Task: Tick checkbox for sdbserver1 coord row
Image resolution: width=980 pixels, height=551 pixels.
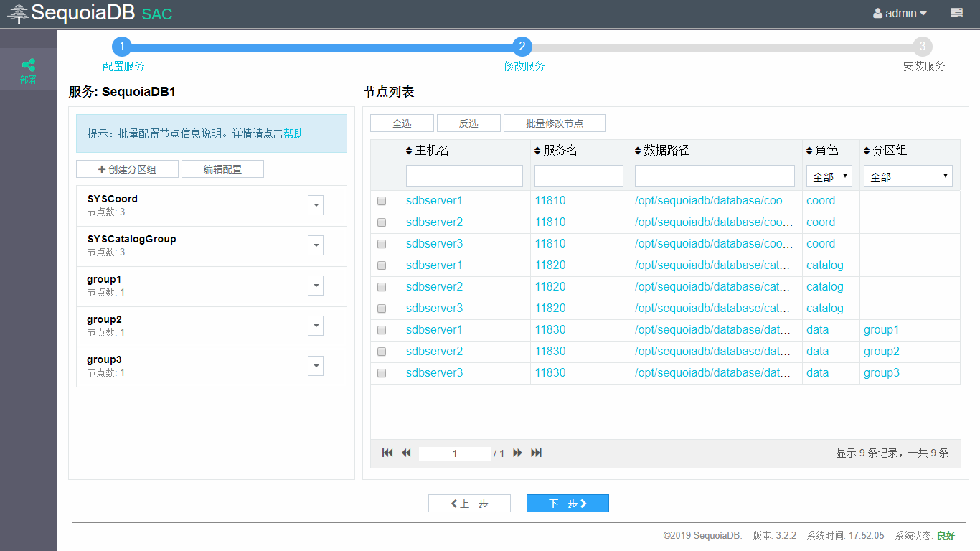Action: pos(382,201)
